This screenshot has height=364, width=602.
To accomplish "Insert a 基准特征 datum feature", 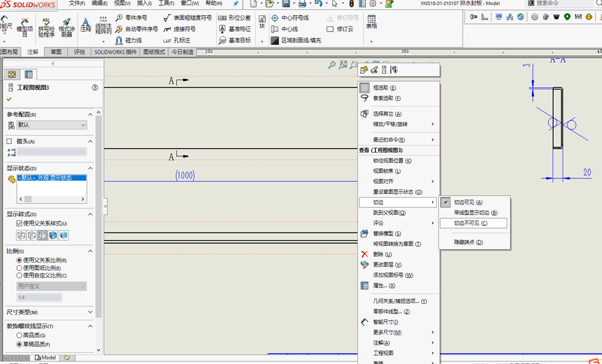I will tap(239, 29).
